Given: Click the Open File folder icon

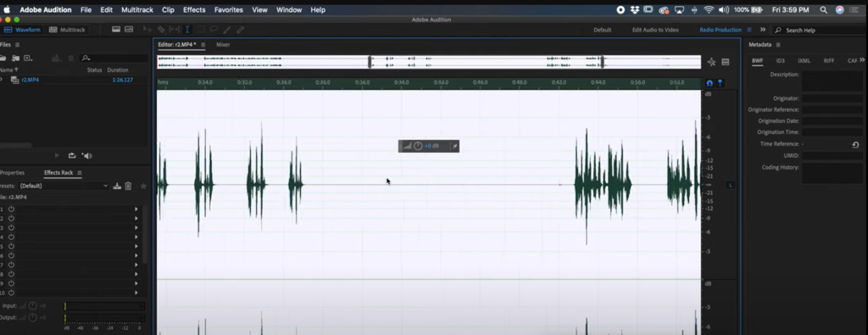Looking at the screenshot, I should (x=3, y=59).
